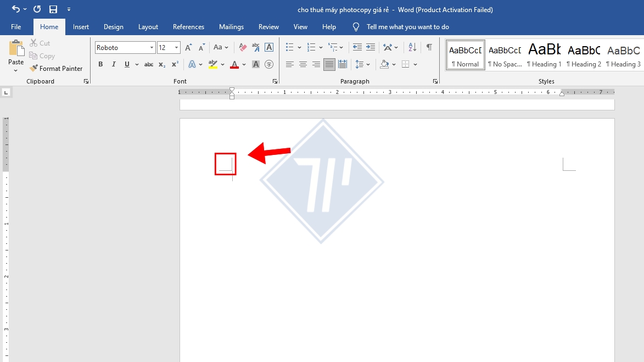Expand the Paste options arrow
This screenshot has height=362, width=644.
click(x=16, y=70)
